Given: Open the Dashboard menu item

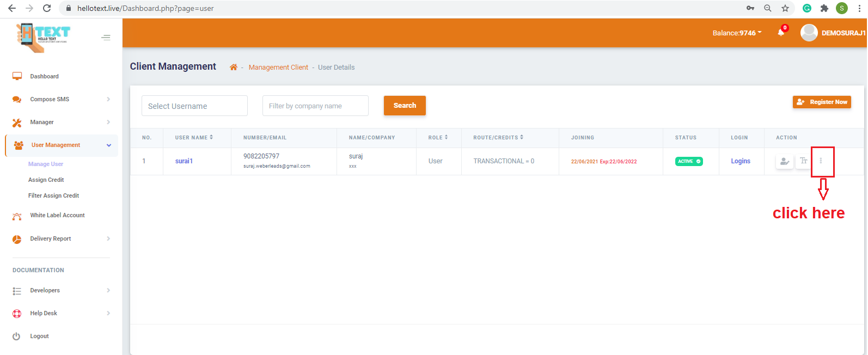Looking at the screenshot, I should point(44,76).
